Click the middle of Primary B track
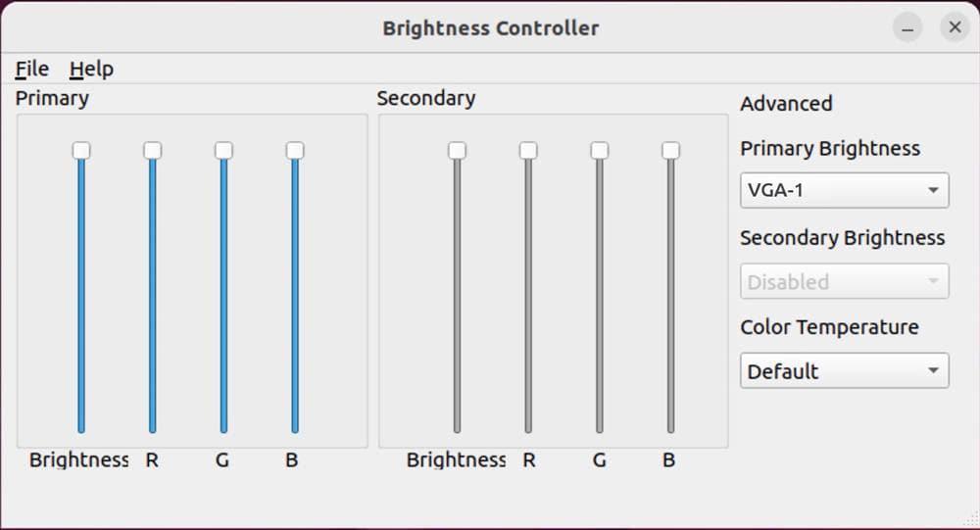This screenshot has width=980, height=530. pyautogui.click(x=295, y=294)
